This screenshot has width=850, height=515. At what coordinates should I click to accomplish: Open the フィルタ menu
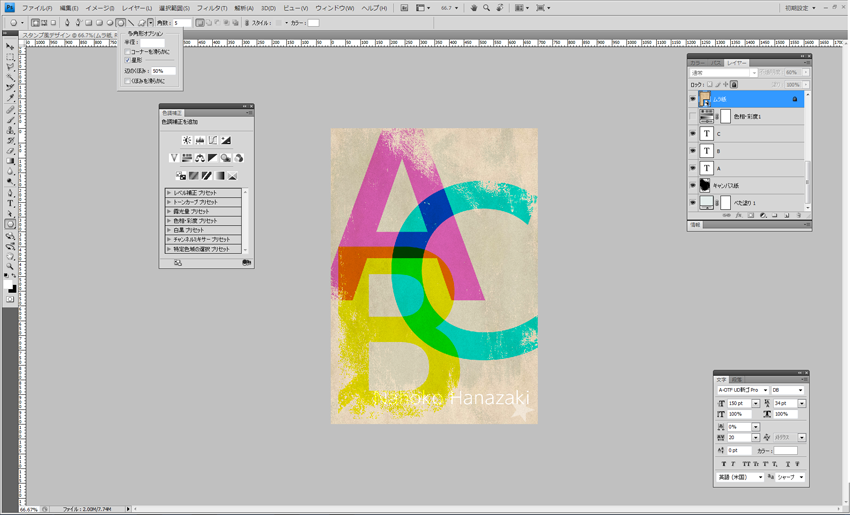click(x=211, y=8)
